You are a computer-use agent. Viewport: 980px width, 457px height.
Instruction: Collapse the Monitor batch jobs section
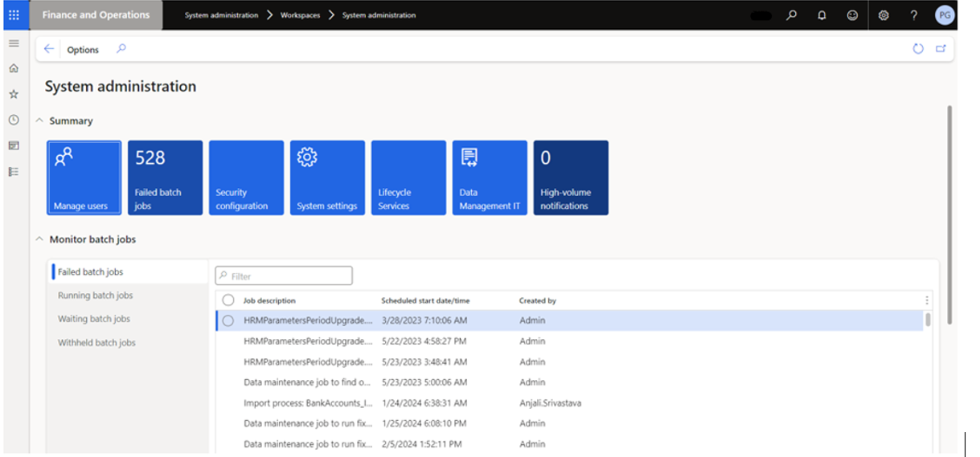[x=39, y=239]
